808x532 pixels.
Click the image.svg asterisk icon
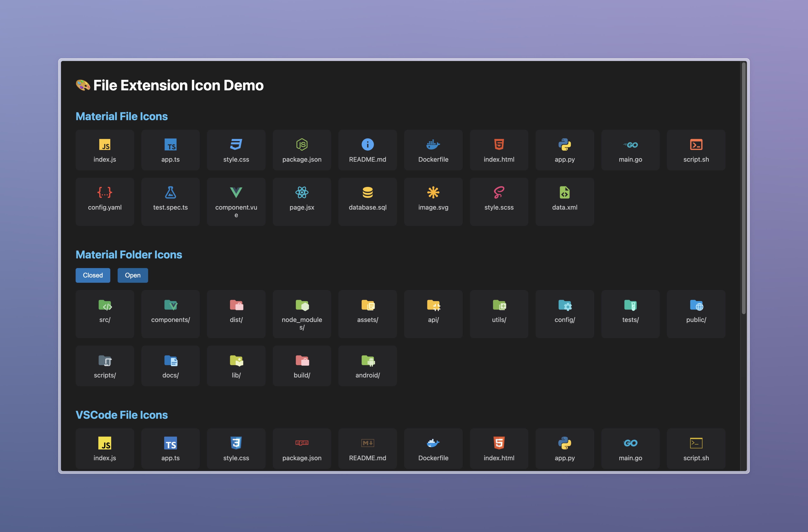(x=433, y=192)
